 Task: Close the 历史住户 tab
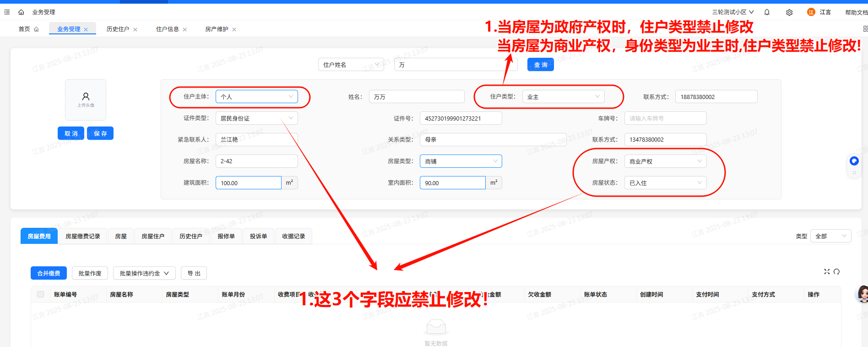(135, 29)
